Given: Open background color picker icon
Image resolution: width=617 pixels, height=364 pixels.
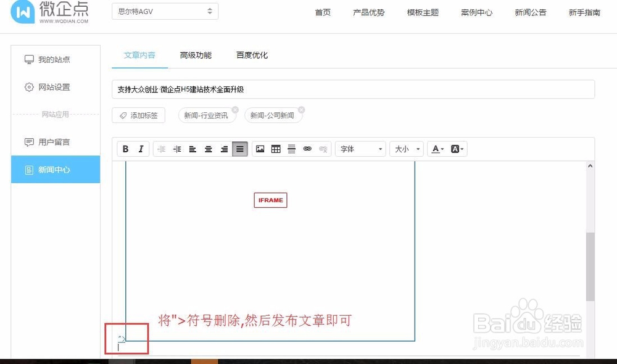Looking at the screenshot, I should click(455, 149).
